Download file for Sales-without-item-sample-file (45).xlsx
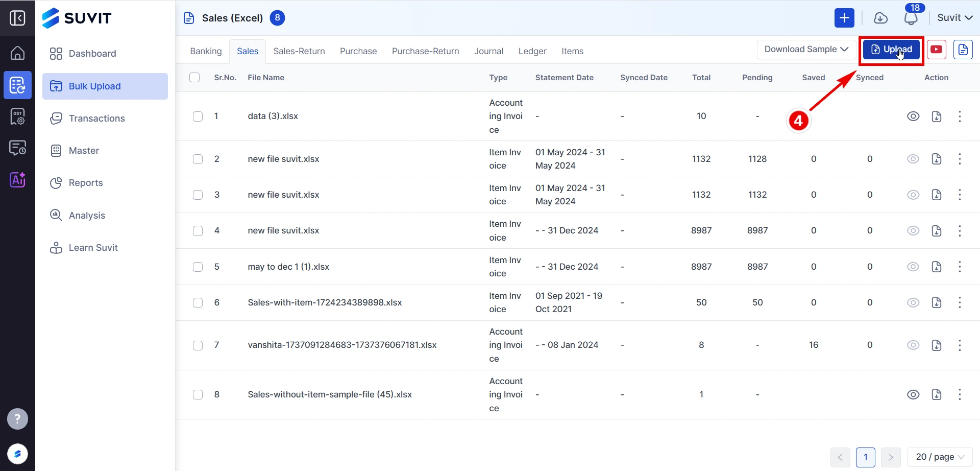Screen dimensions: 980x471 [x=937, y=394]
